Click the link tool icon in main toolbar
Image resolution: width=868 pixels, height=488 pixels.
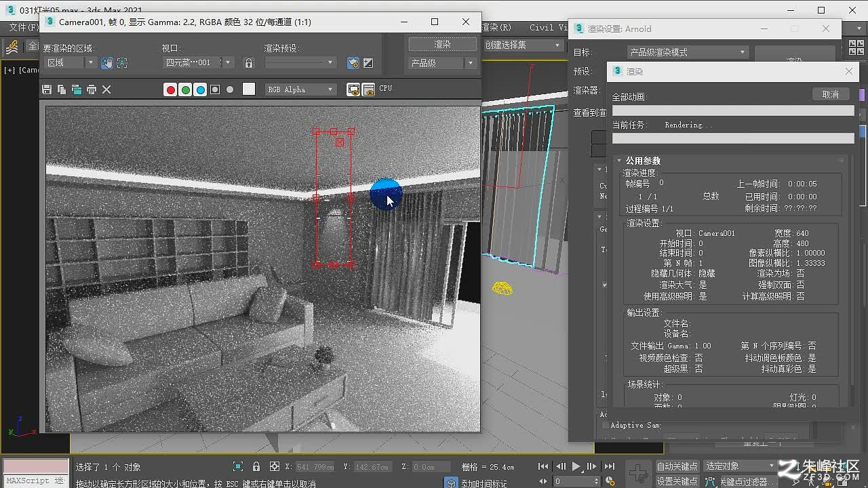pos(12,47)
